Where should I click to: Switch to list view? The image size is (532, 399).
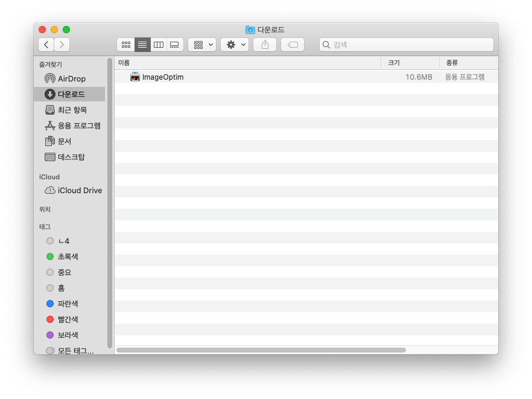(142, 45)
